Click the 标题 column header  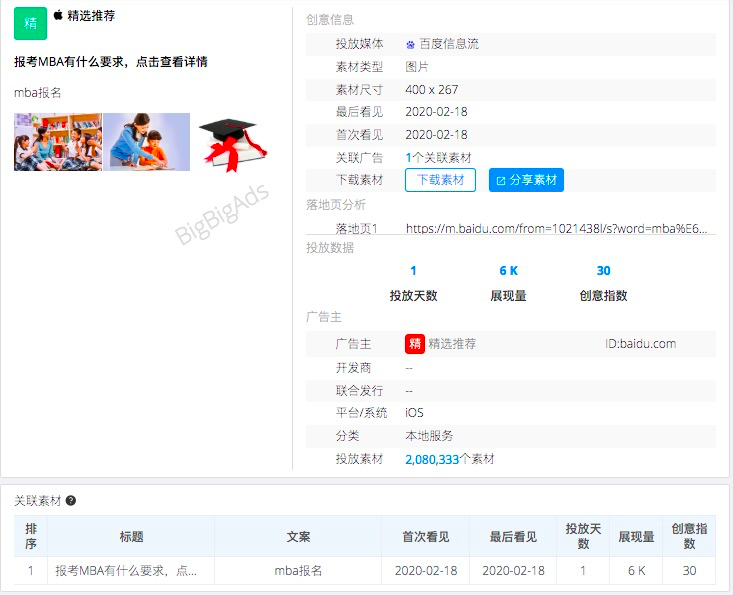pos(131,536)
